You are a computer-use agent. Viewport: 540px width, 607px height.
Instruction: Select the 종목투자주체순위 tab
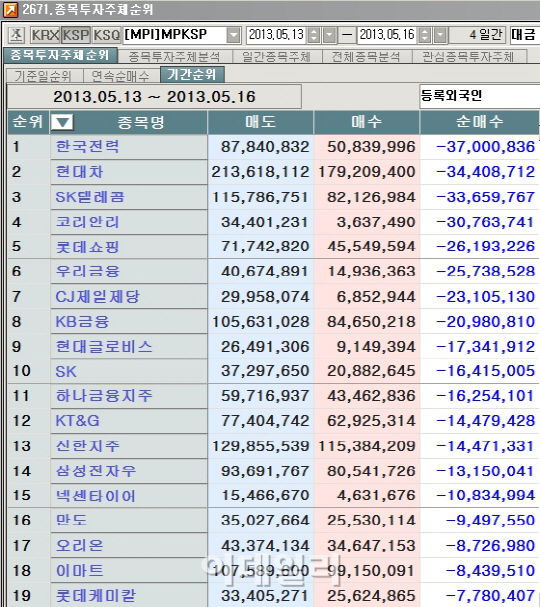60,55
